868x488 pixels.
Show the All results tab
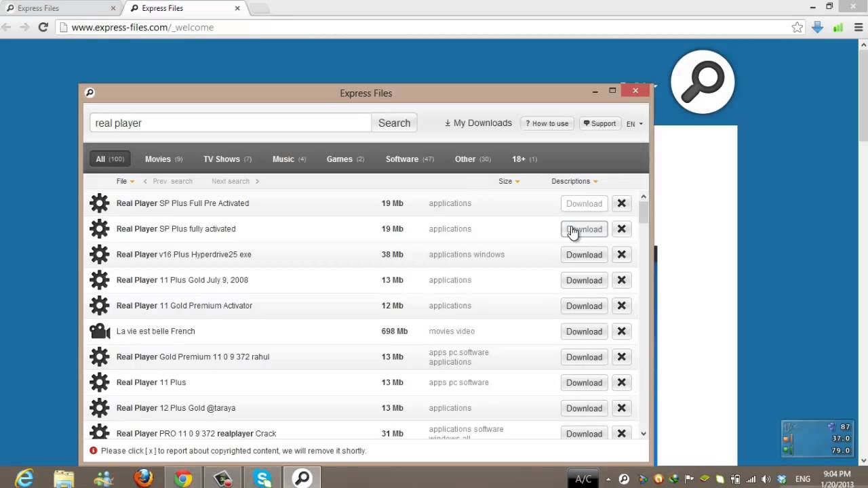pyautogui.click(x=110, y=159)
